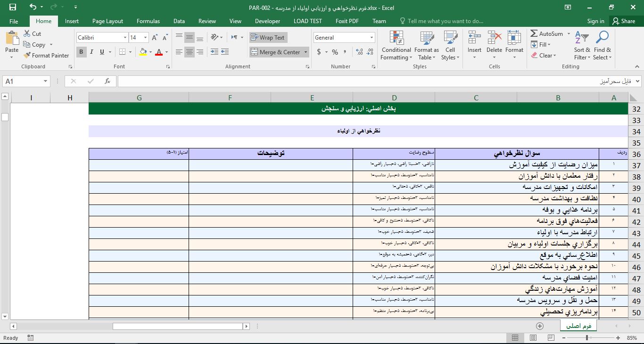The height and width of the screenshot is (344, 644).
Task: Toggle italic formatting
Action: click(x=91, y=52)
